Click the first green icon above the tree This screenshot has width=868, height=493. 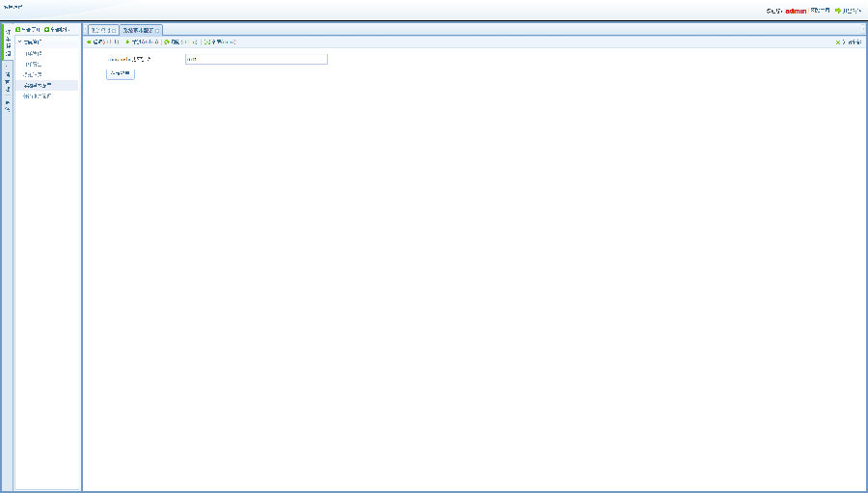click(x=18, y=30)
